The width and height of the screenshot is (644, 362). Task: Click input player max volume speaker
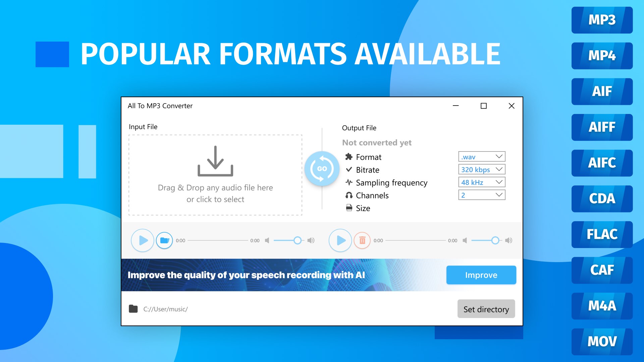point(311,240)
